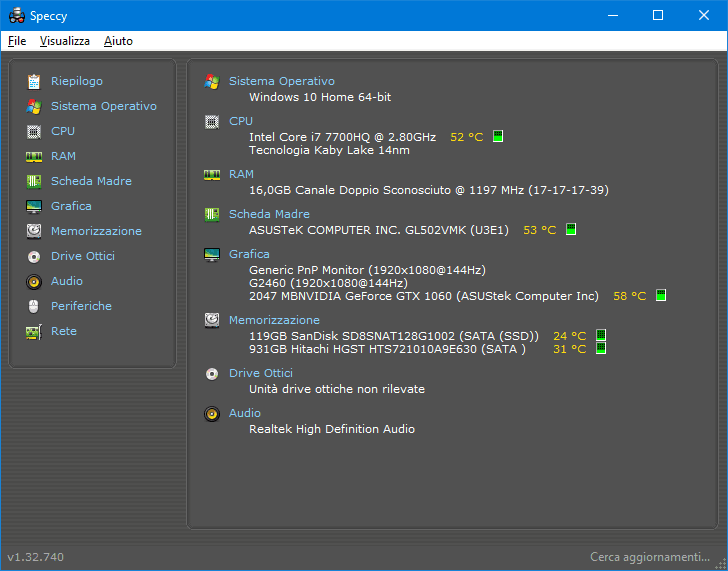Open the Aiuto menu

118,41
